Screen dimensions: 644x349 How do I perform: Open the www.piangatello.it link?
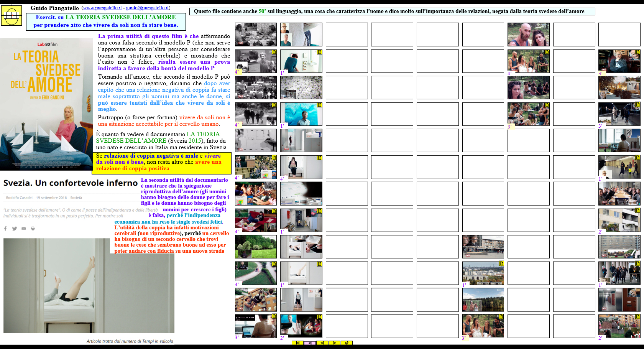coord(102,8)
